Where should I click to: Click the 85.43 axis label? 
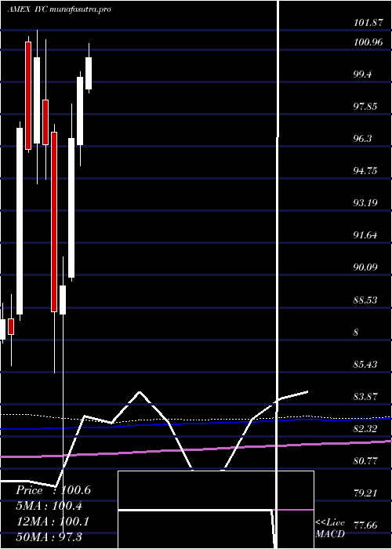[x=365, y=365]
